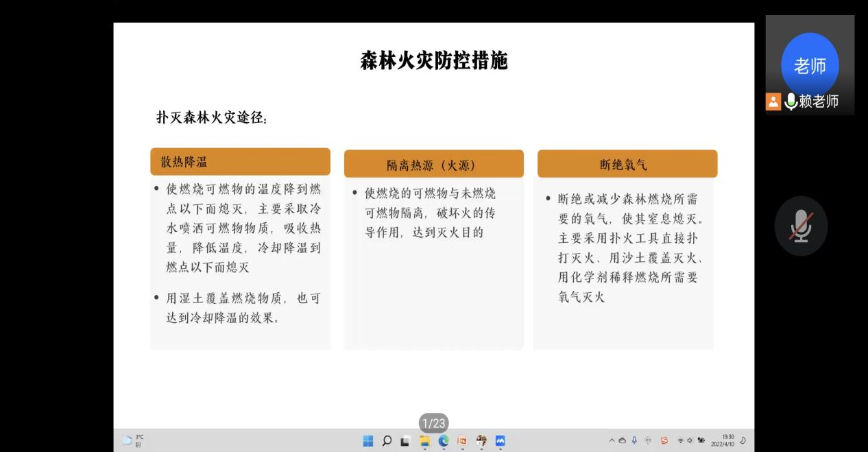
Task: Open taskbar Search magnifier
Action: tap(387, 441)
